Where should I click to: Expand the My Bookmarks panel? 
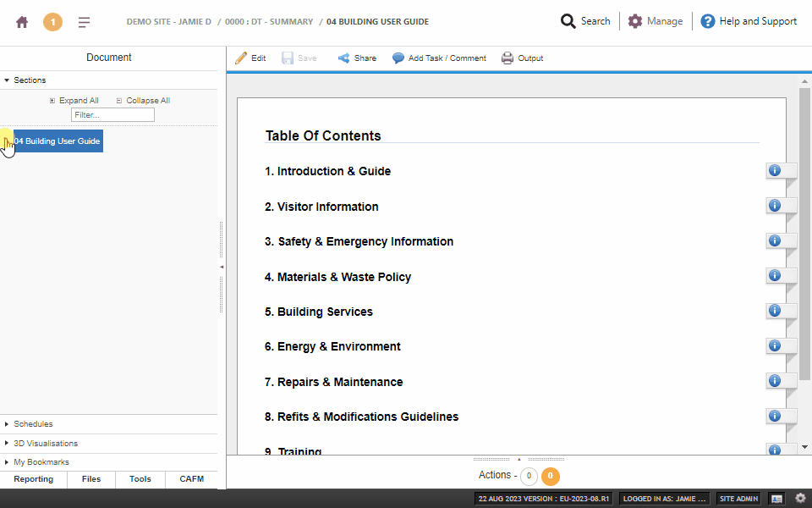(6, 462)
